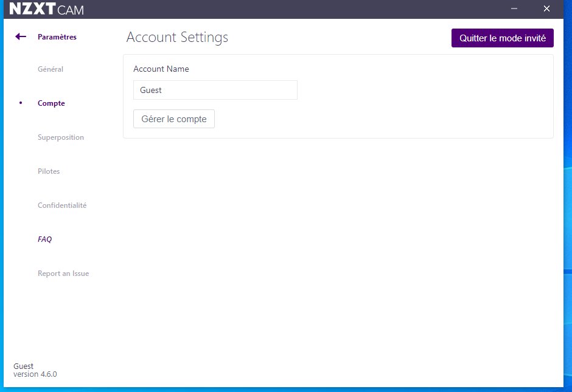Open the Général settings section

51,69
